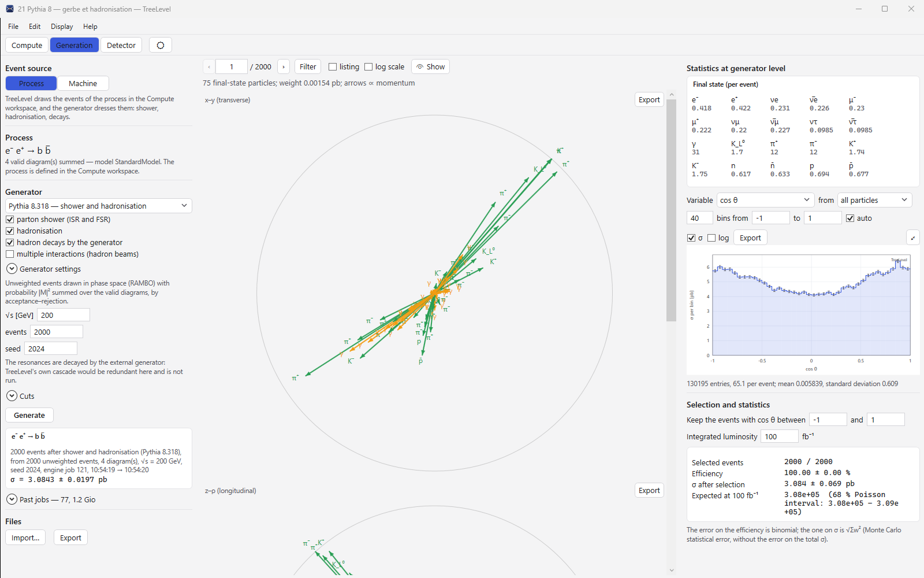This screenshot has height=578, width=924.
Task: Open the Help menu
Action: (x=90, y=27)
